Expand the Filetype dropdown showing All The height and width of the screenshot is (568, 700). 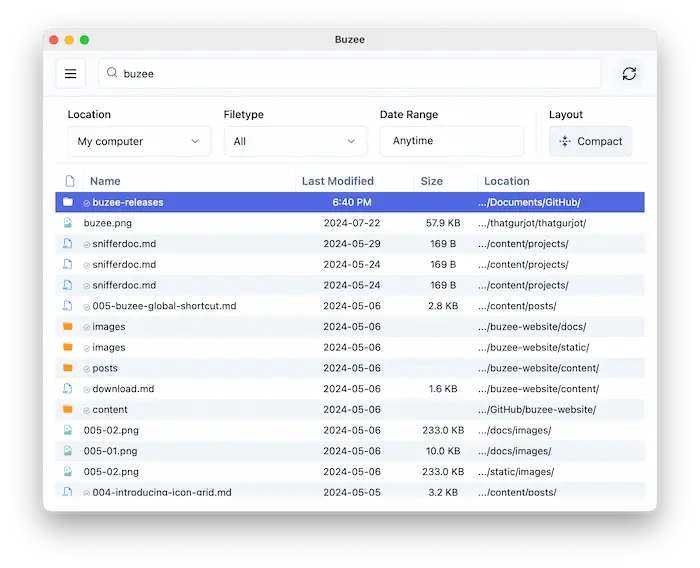point(295,141)
